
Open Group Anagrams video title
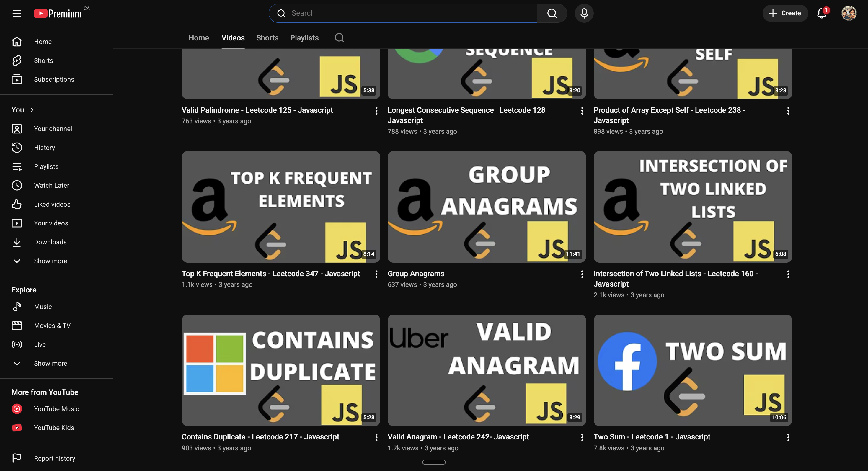pyautogui.click(x=416, y=274)
